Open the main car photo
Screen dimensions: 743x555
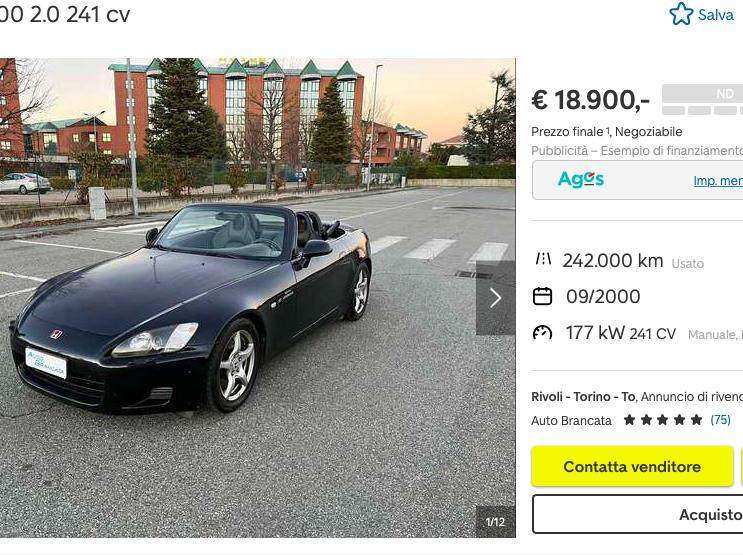click(258, 298)
